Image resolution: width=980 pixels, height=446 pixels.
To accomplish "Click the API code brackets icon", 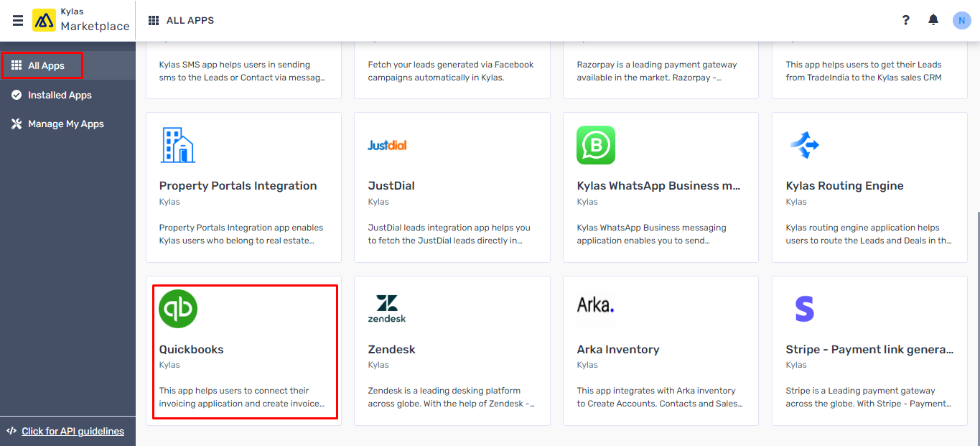I will (x=11, y=431).
